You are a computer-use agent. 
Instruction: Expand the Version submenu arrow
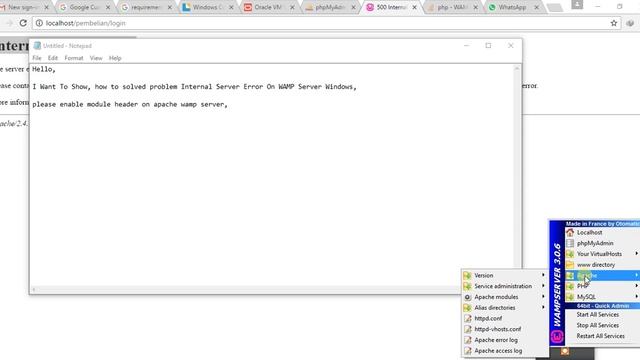tap(543, 275)
